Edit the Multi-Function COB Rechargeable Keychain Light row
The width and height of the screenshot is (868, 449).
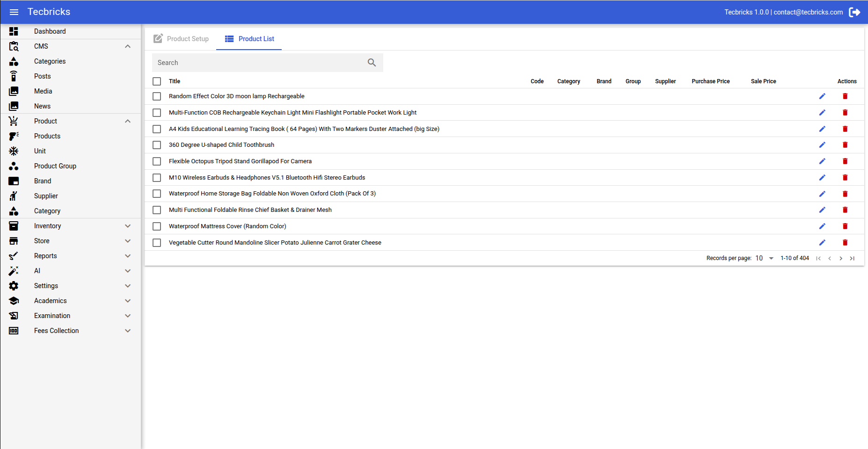(x=822, y=113)
